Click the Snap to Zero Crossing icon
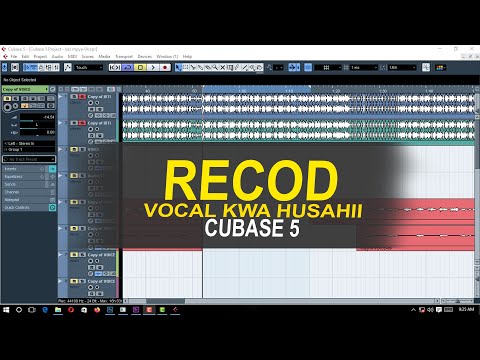The width and height of the screenshot is (480, 360). click(426, 68)
